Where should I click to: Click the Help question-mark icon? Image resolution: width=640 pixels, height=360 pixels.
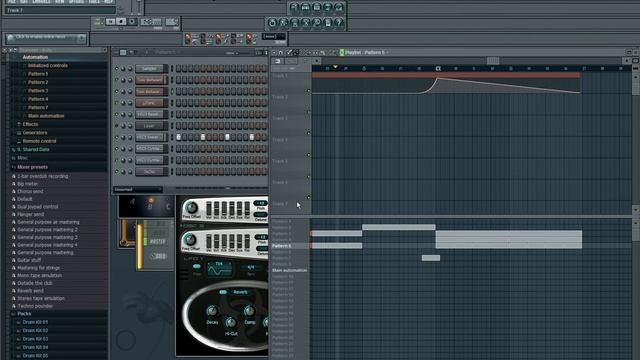[338, 23]
